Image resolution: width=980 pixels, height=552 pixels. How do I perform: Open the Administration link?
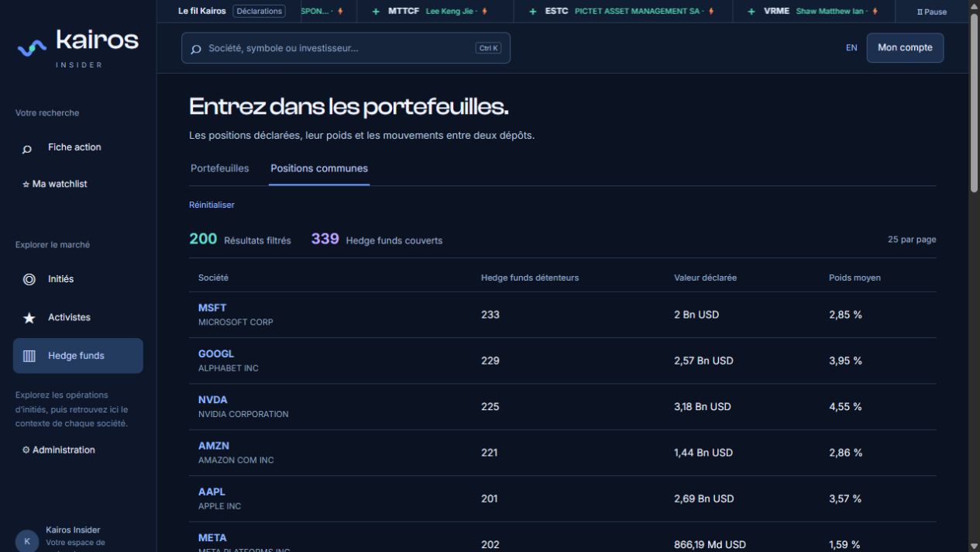tap(59, 450)
